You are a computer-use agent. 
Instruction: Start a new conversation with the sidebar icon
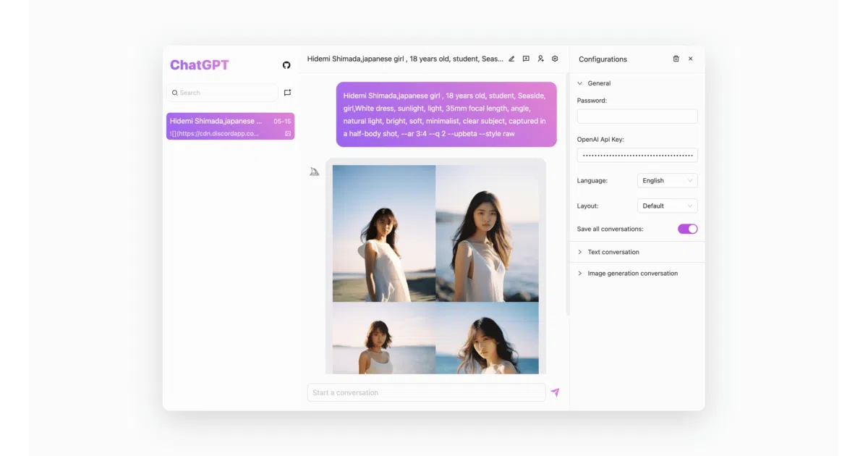click(287, 93)
